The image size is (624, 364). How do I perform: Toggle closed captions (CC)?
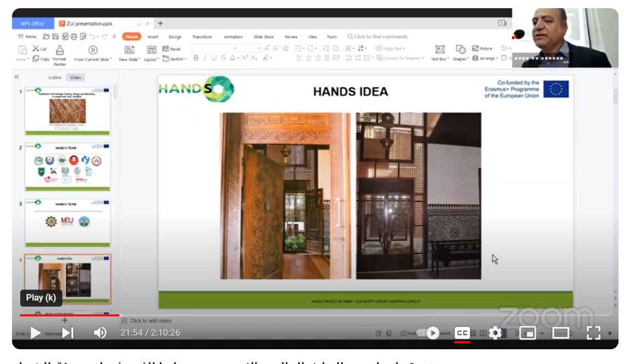click(x=462, y=332)
